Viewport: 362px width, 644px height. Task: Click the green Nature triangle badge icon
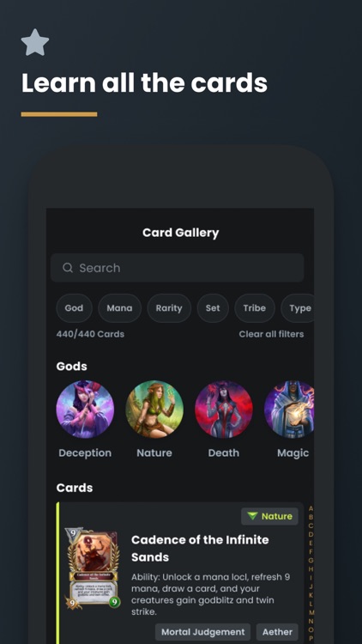tap(252, 516)
